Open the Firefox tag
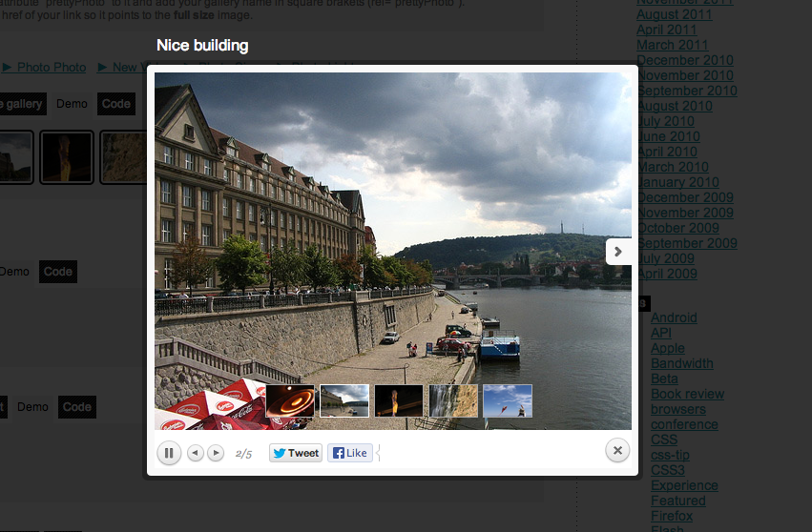The image size is (812, 532). click(x=672, y=516)
